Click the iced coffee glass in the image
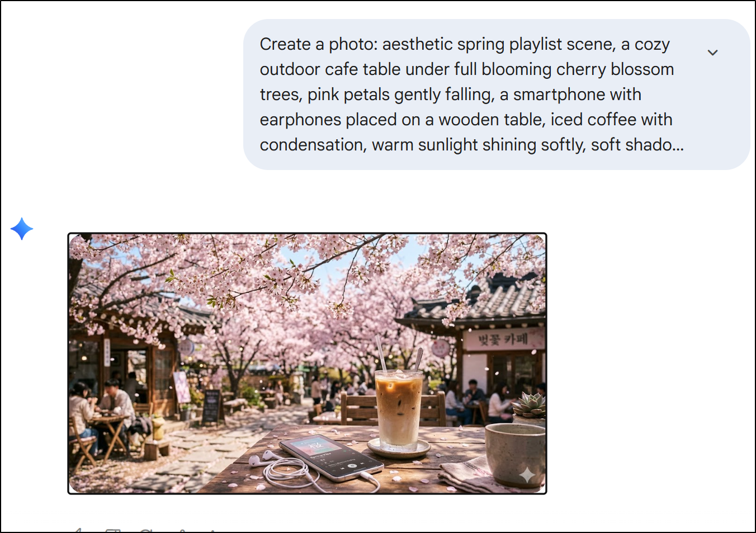 tap(399, 409)
